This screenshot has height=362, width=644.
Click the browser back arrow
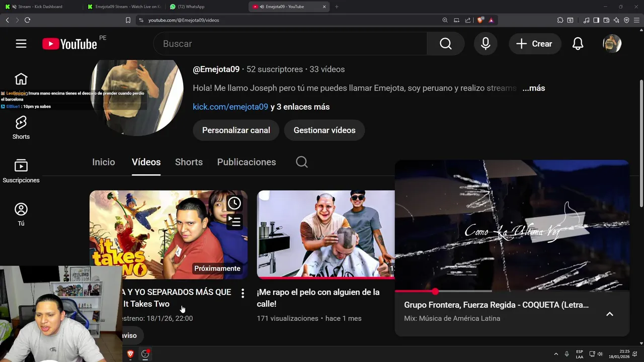pyautogui.click(x=7, y=20)
